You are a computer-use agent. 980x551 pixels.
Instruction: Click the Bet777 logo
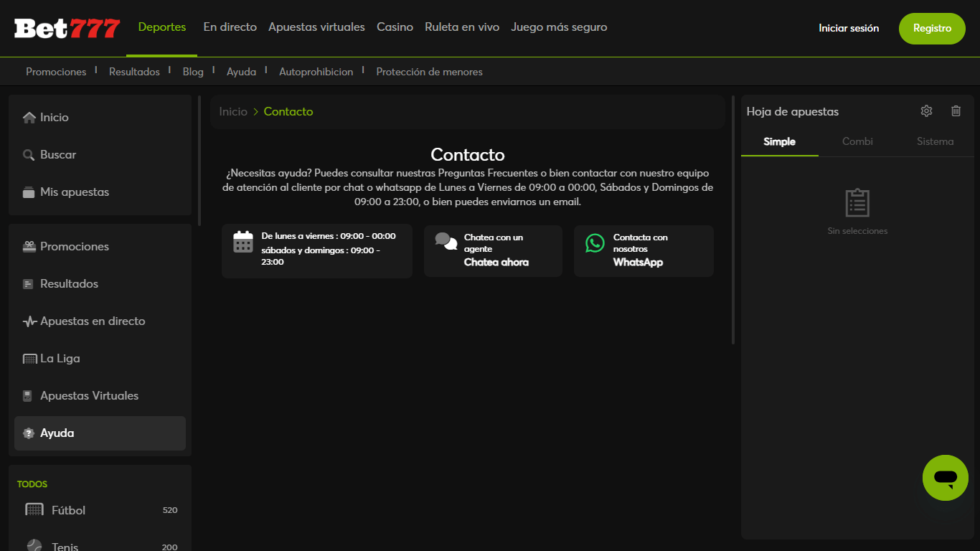point(67,29)
